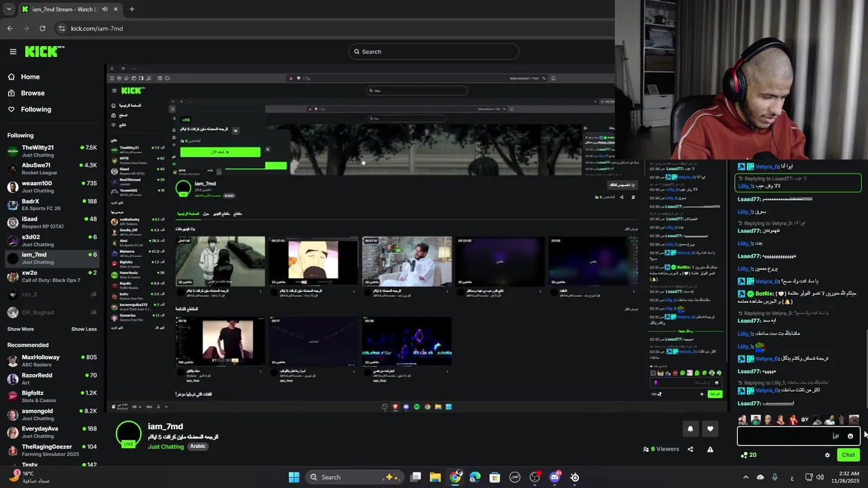Toggle follow with the heart button
The width and height of the screenshot is (868, 488).
point(710,428)
